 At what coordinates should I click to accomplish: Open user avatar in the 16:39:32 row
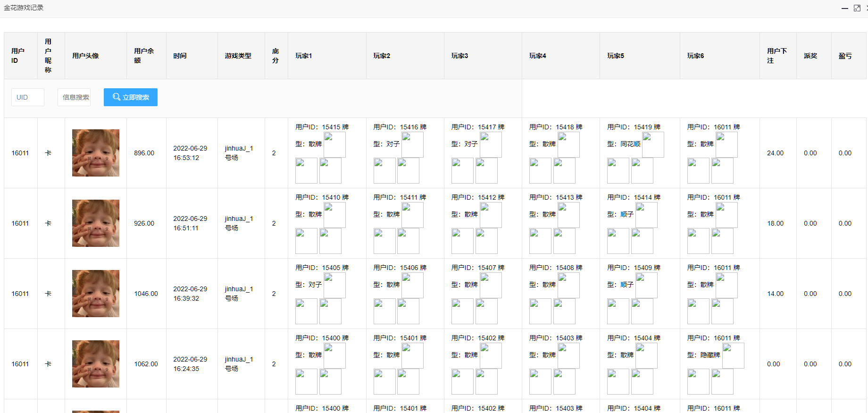(96, 294)
